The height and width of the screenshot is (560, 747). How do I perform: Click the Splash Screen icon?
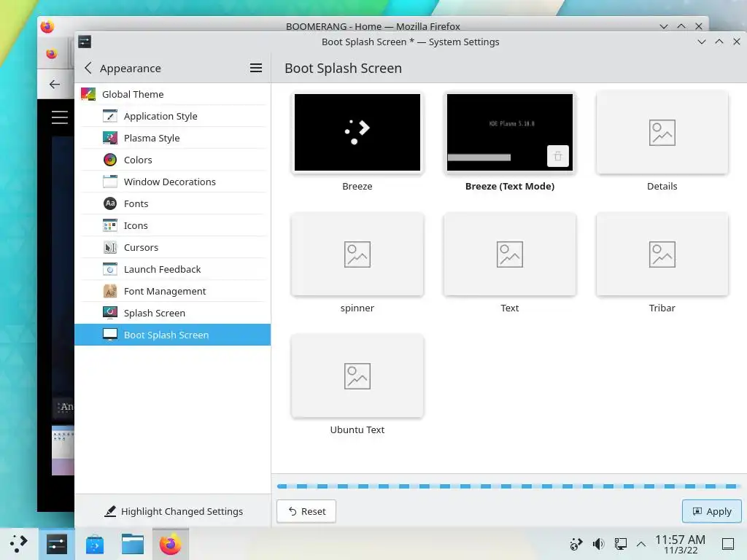110,313
